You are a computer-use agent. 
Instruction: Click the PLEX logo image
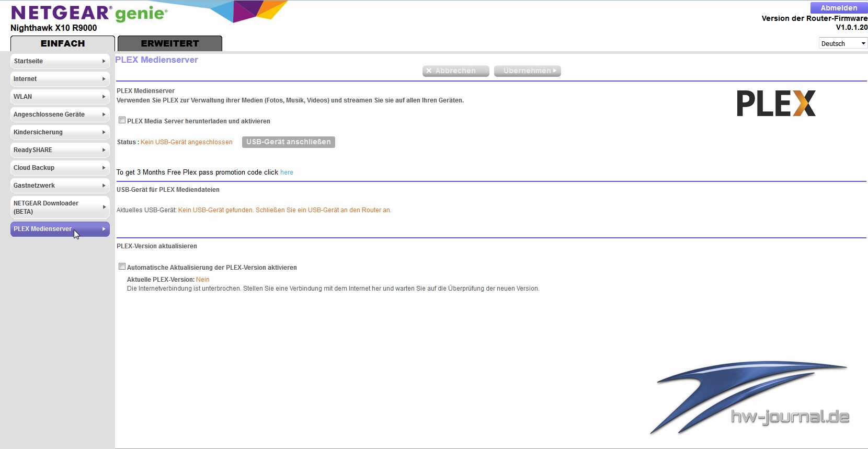(775, 103)
